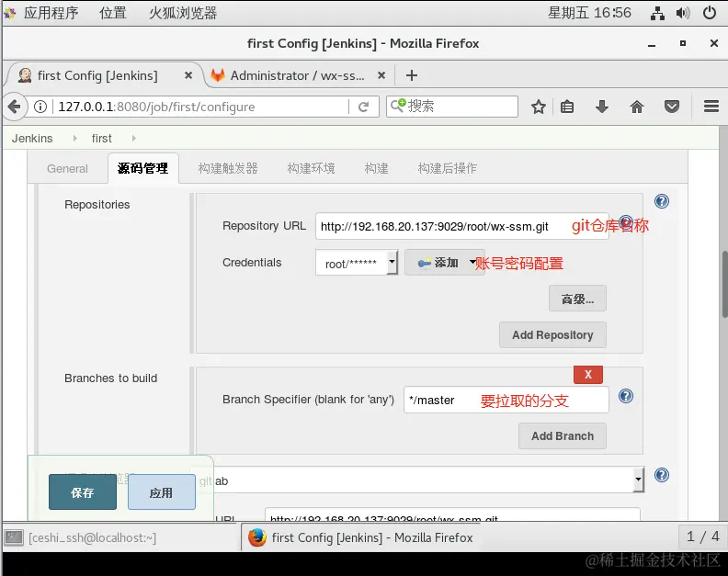Bookmark this page with the star icon
Screen dimensions: 728x576
pos(538,107)
